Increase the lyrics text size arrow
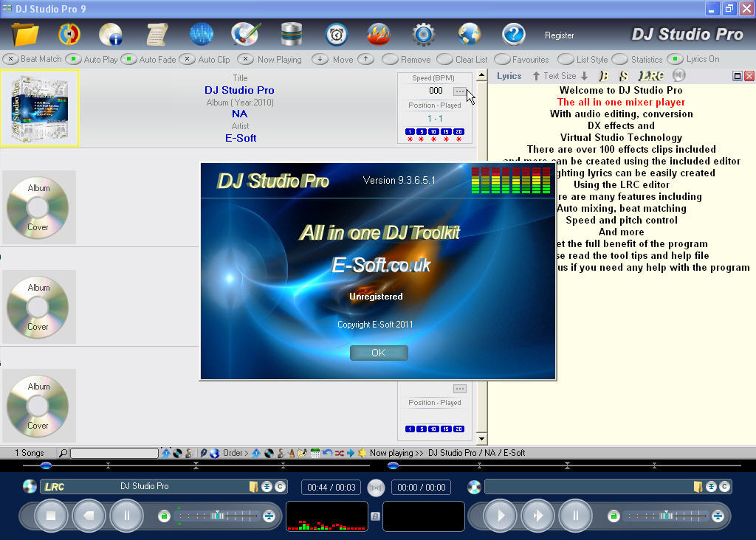This screenshot has width=756, height=540. pyautogui.click(x=536, y=76)
